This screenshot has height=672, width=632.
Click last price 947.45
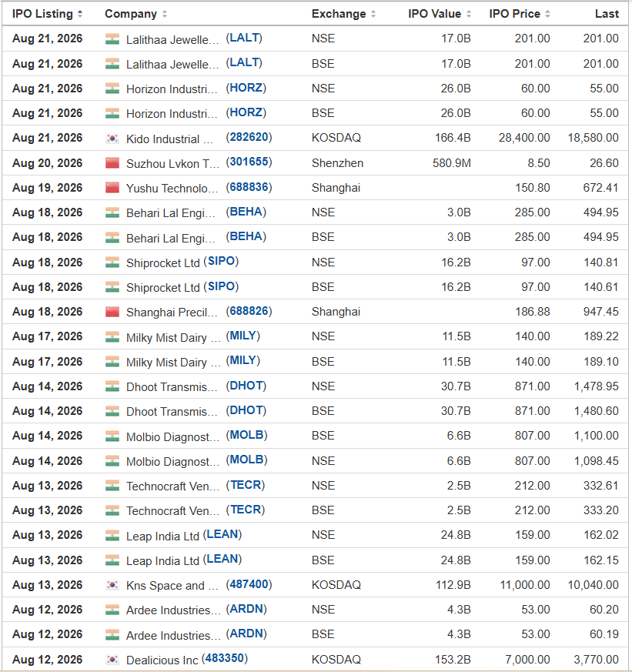click(600, 312)
